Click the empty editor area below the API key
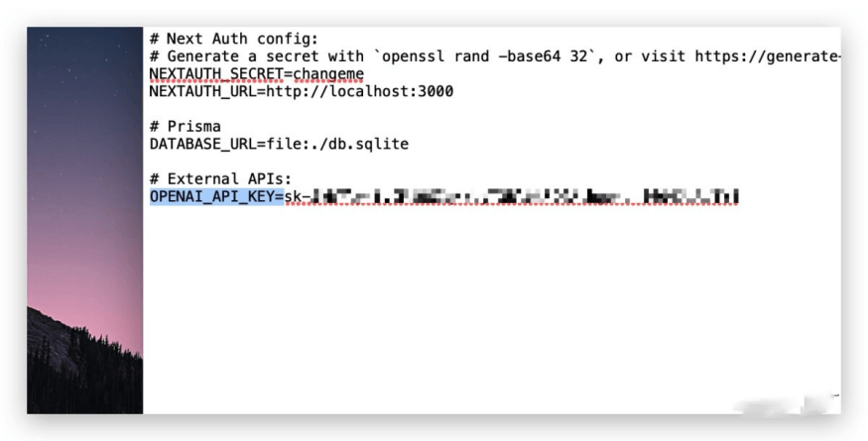The image size is (868, 441). point(492,310)
